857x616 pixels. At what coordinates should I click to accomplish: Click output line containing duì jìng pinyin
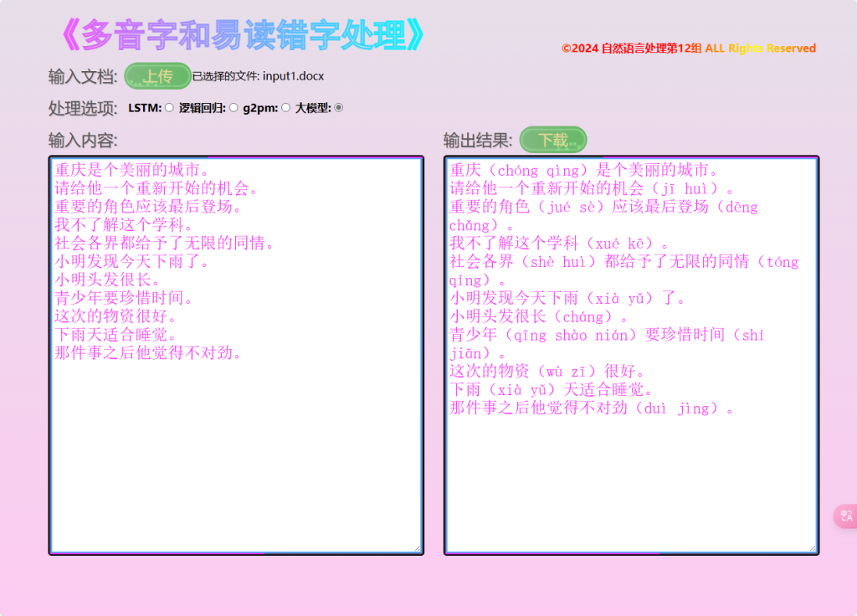click(591, 408)
